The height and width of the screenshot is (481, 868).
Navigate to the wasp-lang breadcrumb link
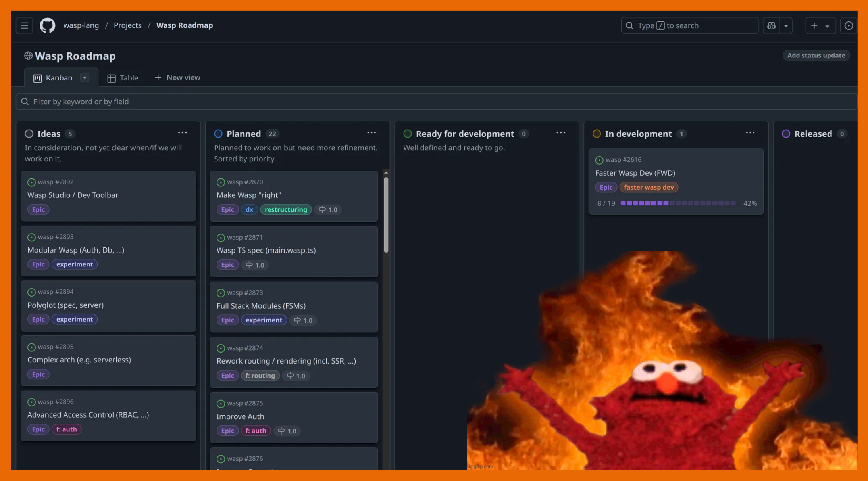(81, 25)
